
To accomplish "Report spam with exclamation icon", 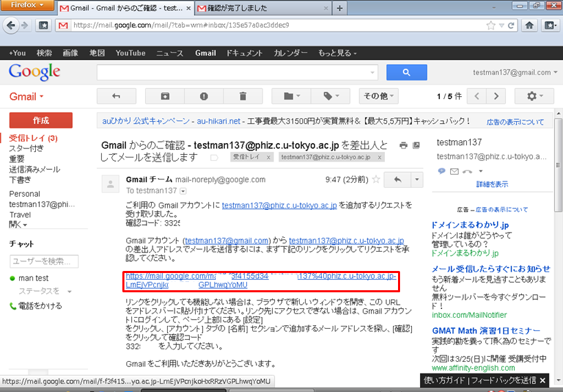I will (204, 96).
